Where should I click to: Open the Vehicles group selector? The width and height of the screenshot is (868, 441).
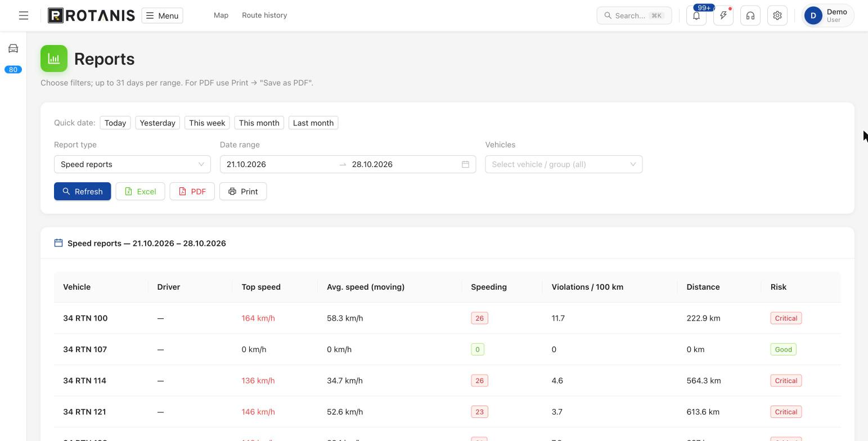564,164
